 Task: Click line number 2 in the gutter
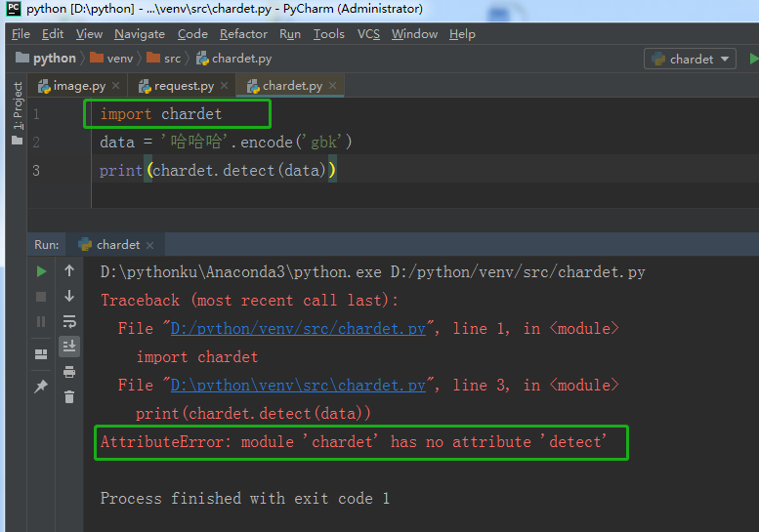pyautogui.click(x=36, y=143)
